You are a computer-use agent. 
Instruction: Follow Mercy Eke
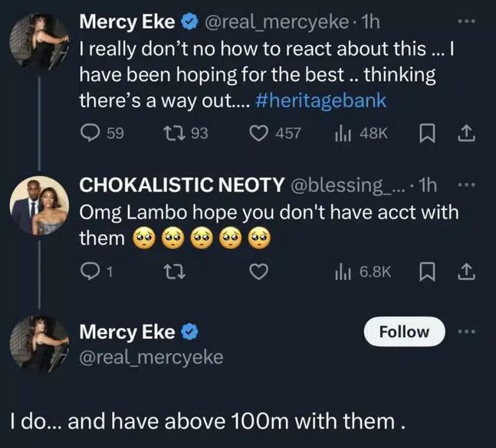pos(404,332)
